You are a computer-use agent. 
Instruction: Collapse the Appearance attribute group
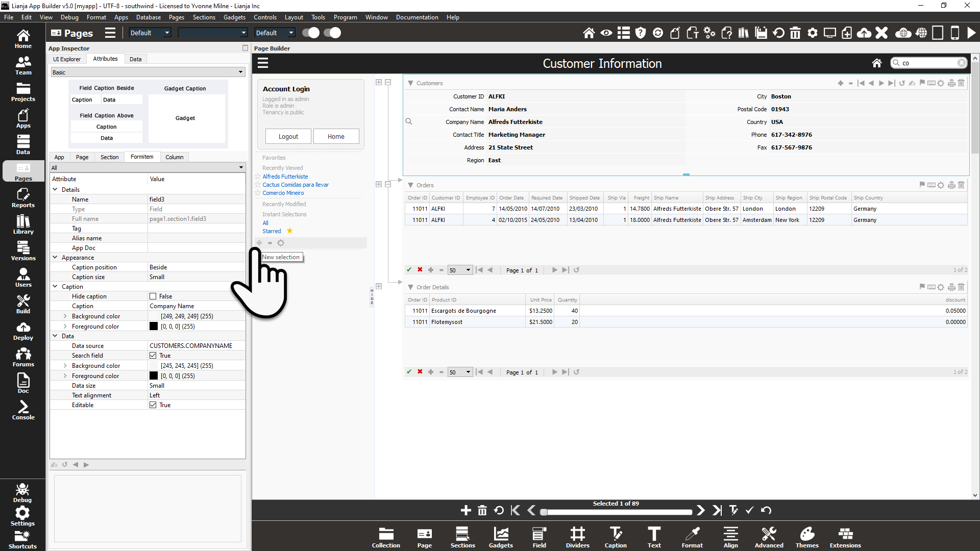click(55, 258)
